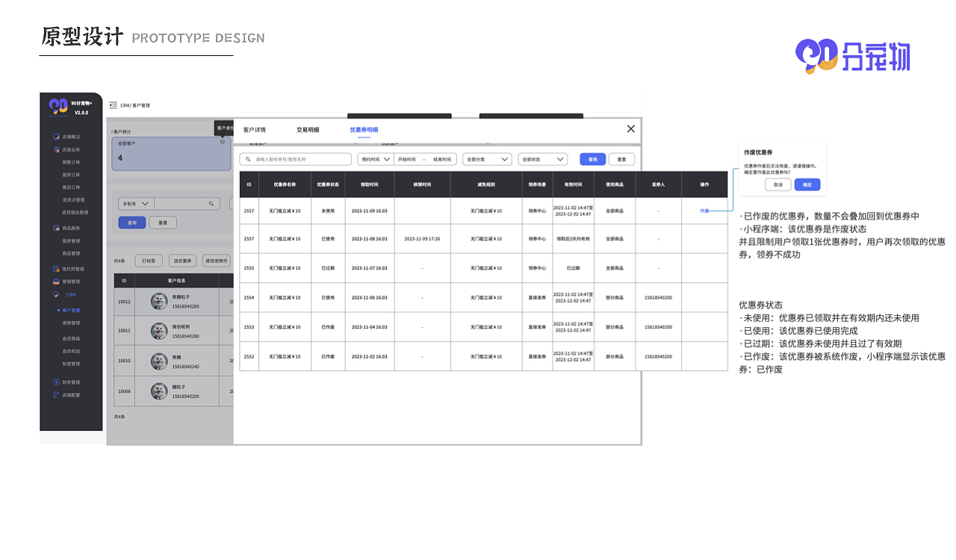Click the 90分宠物+ logo in the sidebar
The width and height of the screenshot is (956, 560).
click(x=58, y=107)
